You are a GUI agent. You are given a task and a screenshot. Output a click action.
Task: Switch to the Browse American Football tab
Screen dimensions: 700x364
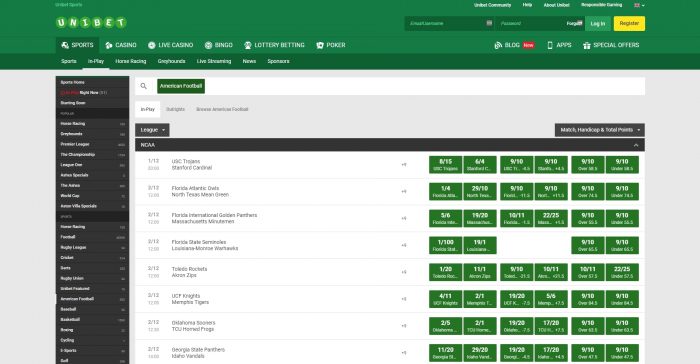click(222, 109)
